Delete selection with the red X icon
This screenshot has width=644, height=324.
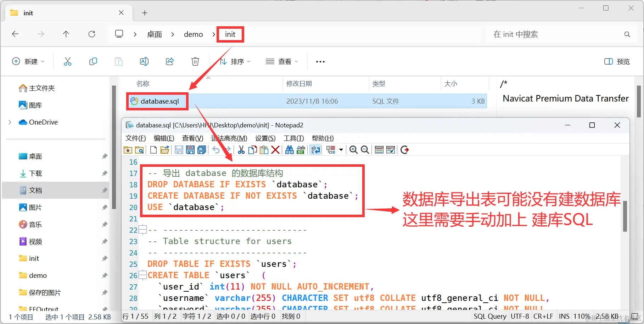pos(275,150)
